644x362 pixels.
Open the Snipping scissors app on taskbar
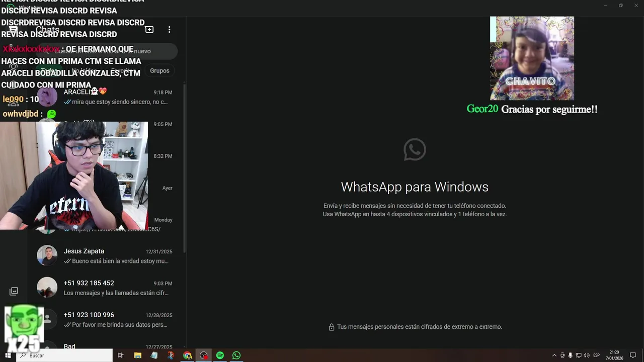tap(171, 355)
